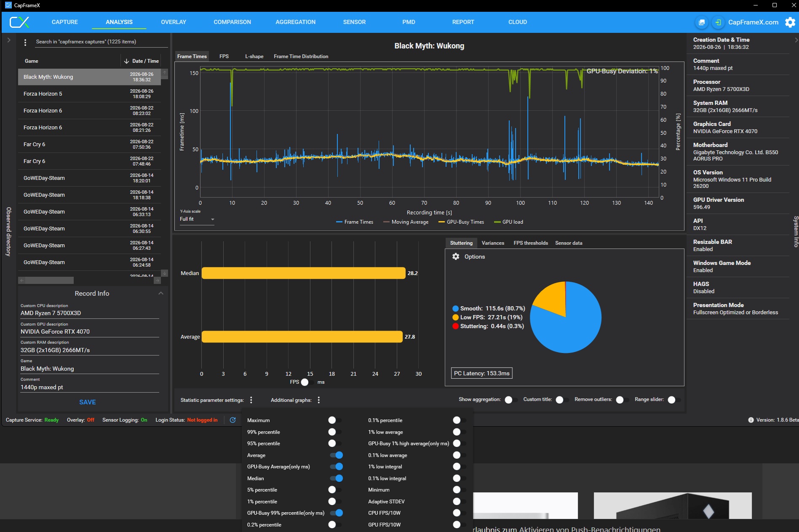Turn on Remove outliers switch
The image size is (799, 532).
point(622,400)
